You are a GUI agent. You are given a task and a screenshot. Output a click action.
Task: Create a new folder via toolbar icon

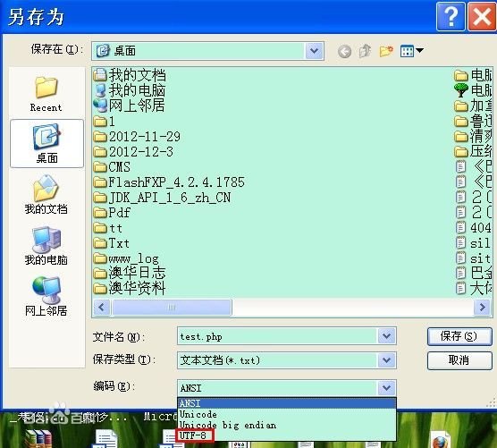point(386,51)
